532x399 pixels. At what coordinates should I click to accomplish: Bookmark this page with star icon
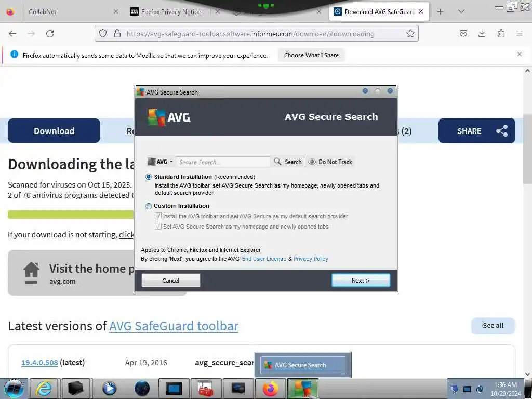410,33
